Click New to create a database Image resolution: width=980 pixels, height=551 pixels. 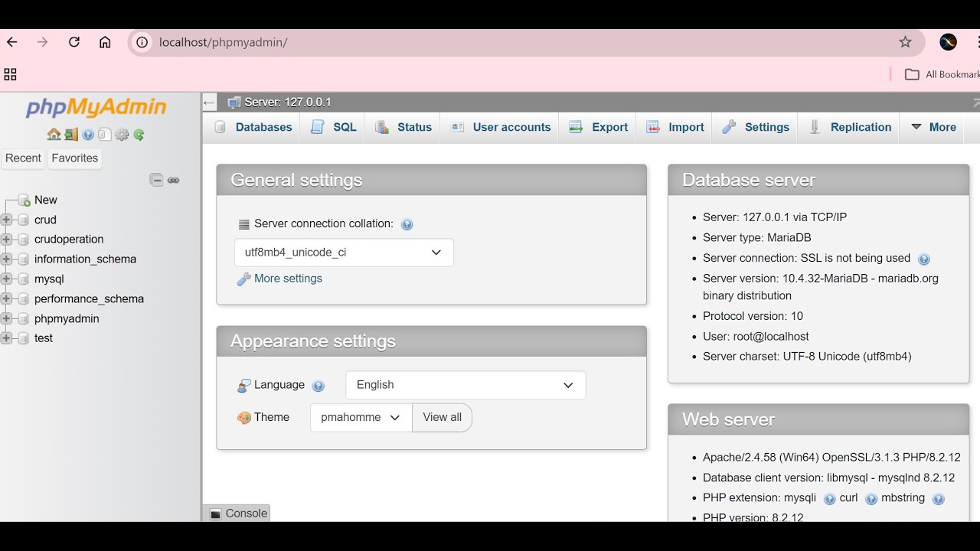46,200
